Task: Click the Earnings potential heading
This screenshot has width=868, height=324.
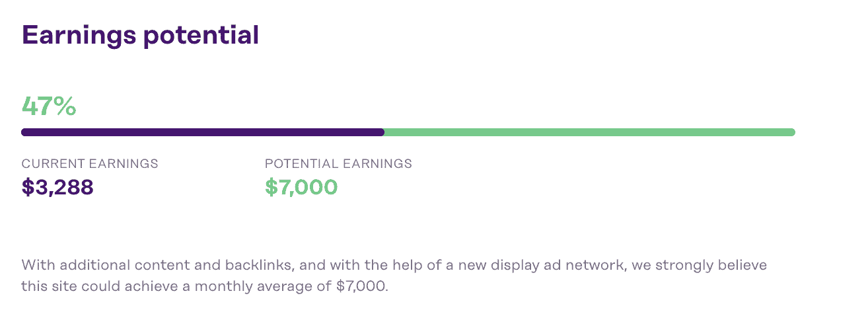Action: click(140, 34)
